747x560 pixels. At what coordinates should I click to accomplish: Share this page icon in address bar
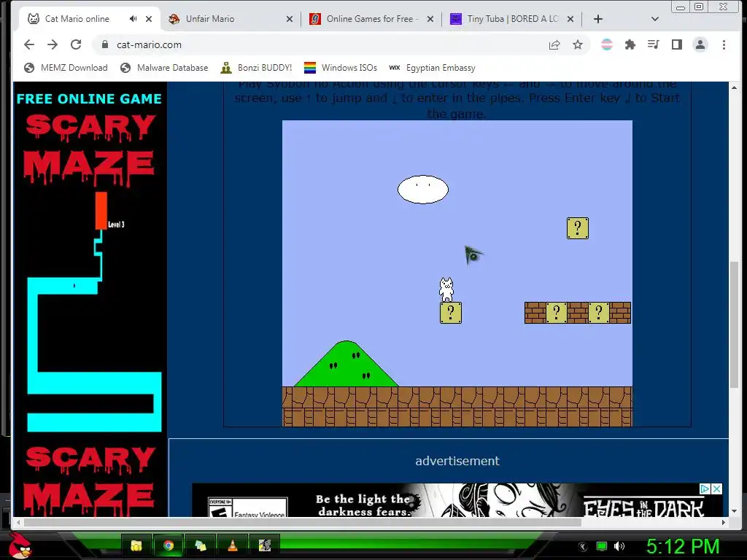coord(554,44)
